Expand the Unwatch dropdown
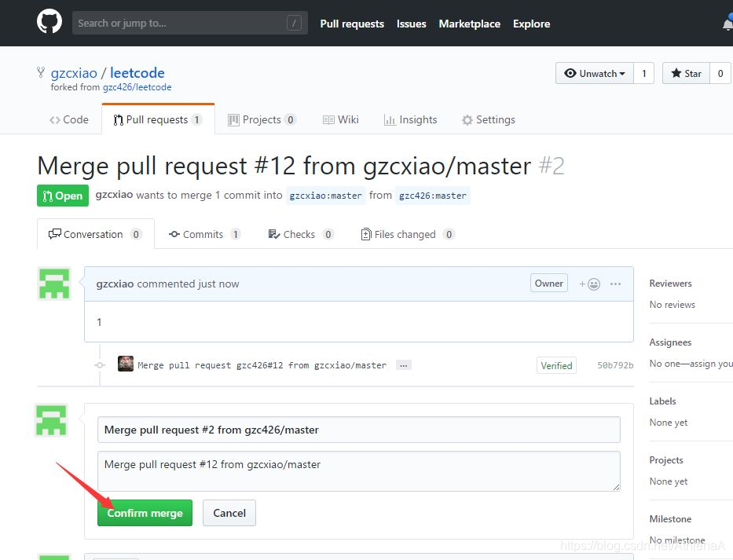The height and width of the screenshot is (560, 733). click(595, 73)
